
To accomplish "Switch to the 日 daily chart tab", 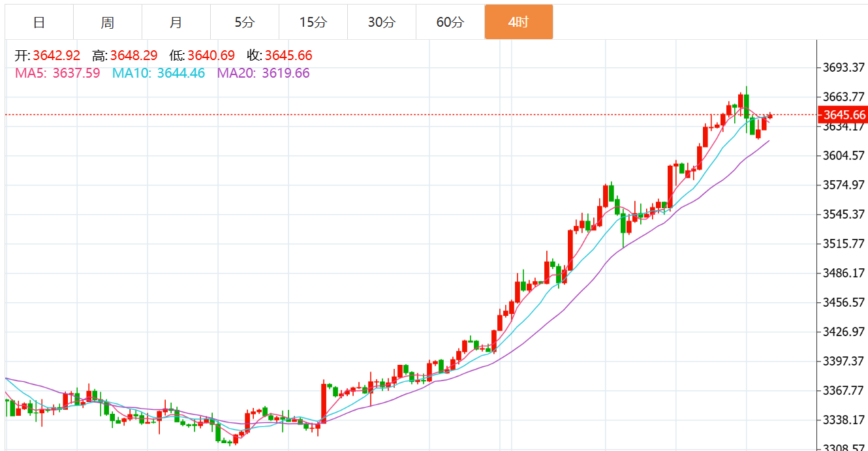I will pos(39,22).
